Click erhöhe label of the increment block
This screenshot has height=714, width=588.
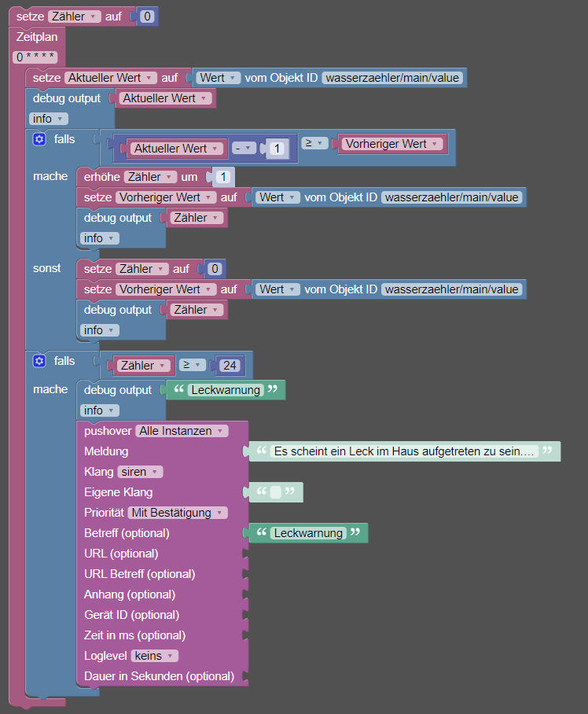click(x=102, y=177)
